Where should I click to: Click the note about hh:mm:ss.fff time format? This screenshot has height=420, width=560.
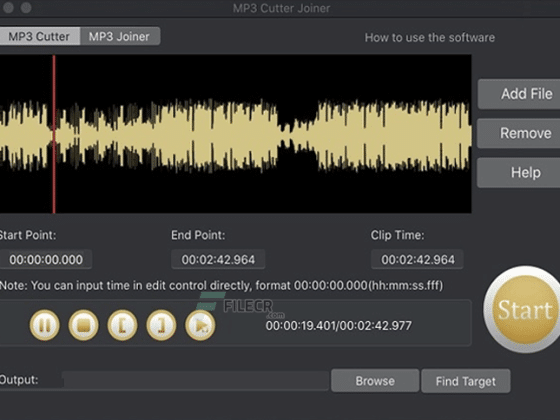(221, 286)
